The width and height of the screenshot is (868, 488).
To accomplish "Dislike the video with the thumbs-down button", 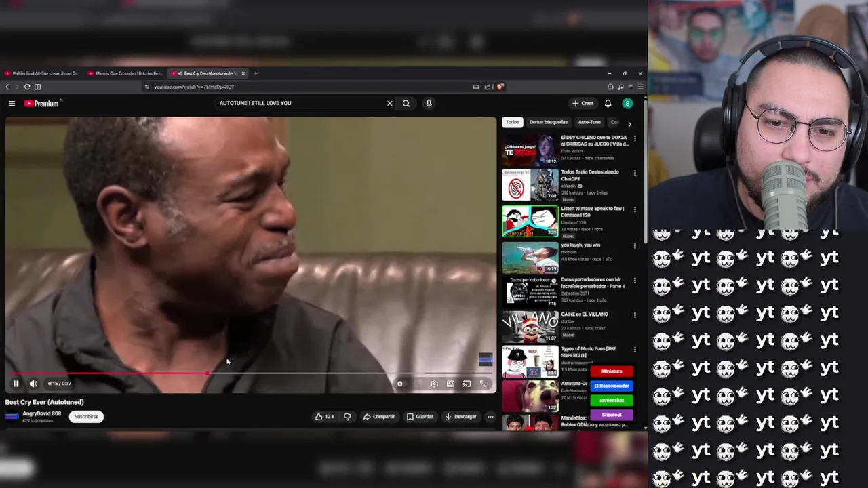I will click(x=347, y=417).
